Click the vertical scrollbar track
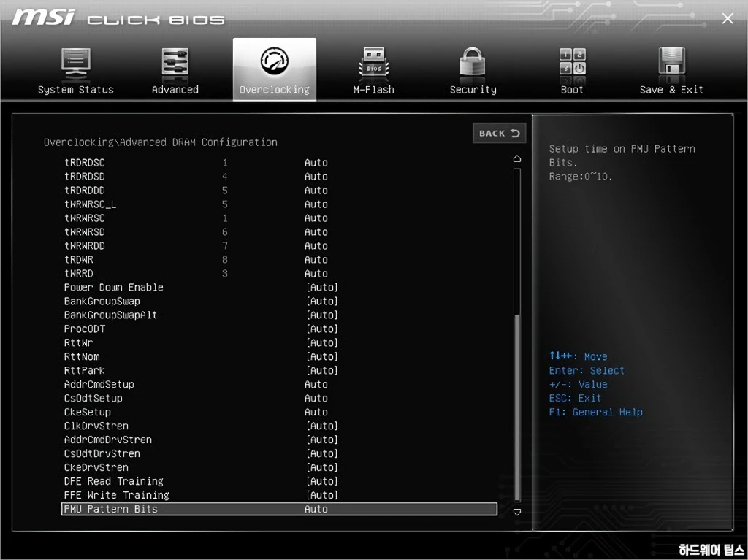 point(516,335)
